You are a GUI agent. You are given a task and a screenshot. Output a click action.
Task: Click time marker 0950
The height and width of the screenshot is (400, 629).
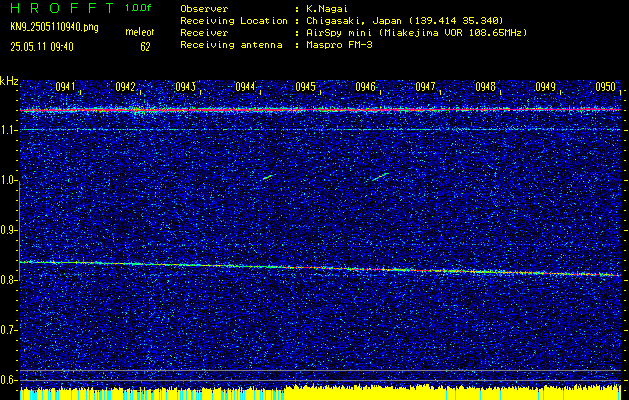coord(605,87)
